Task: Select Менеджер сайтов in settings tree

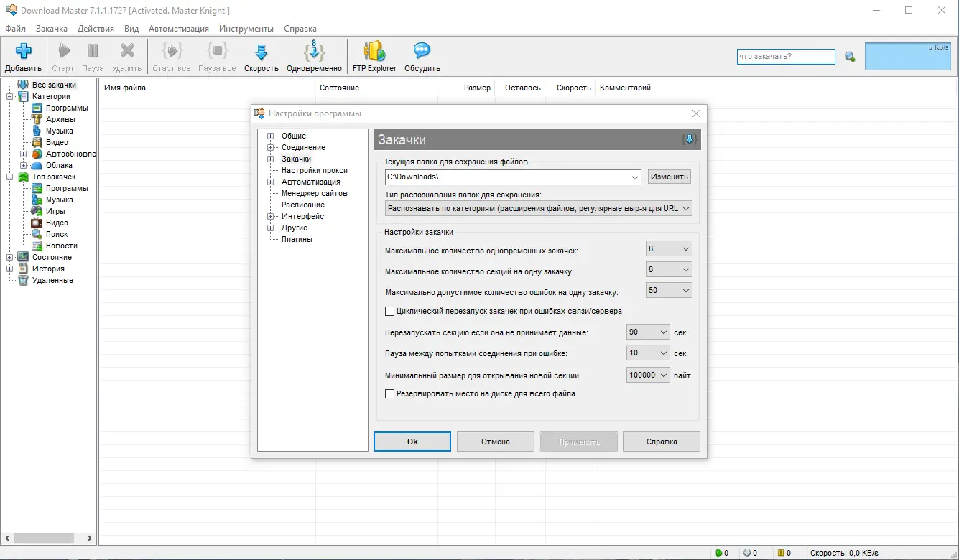Action: (315, 193)
